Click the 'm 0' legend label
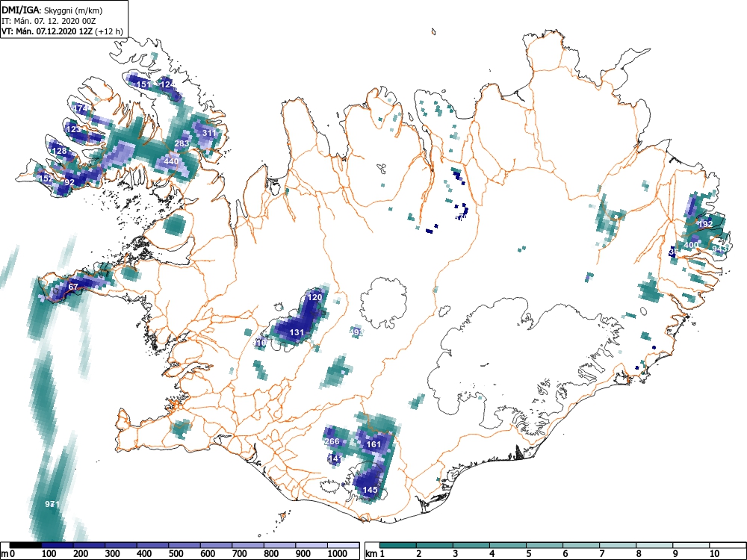 pos(9,554)
